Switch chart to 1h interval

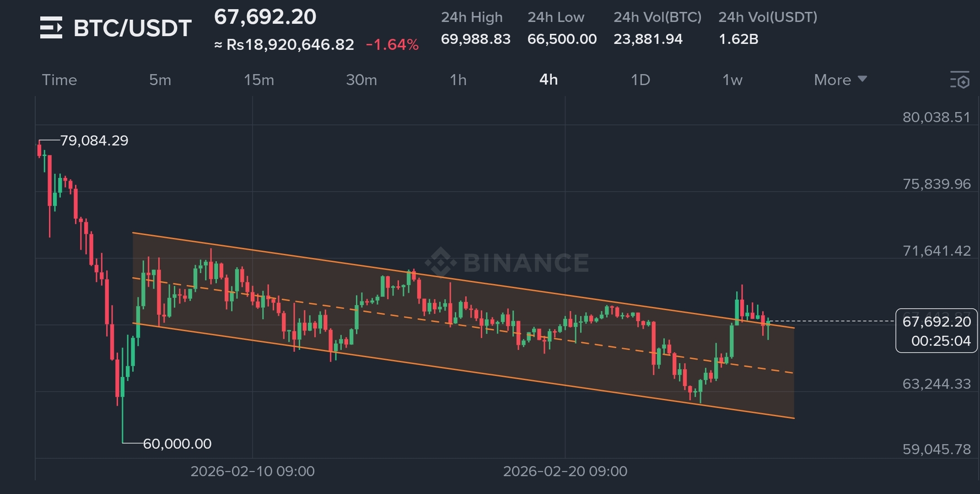(x=458, y=80)
